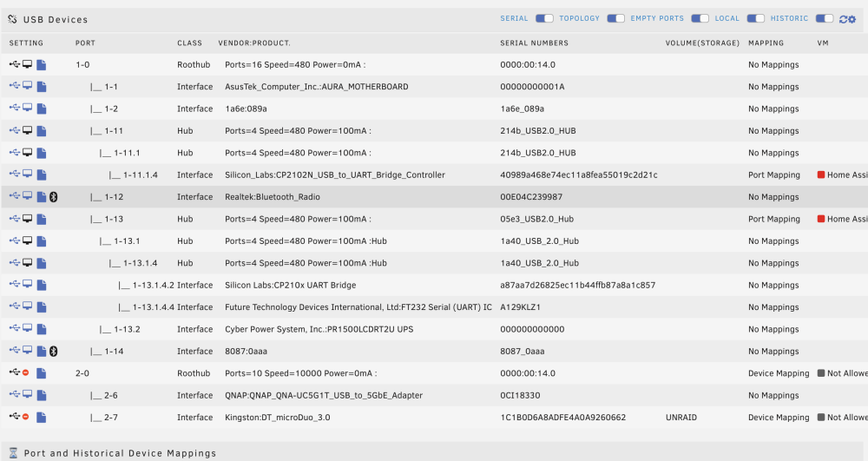Screen dimensions: 868x461
Task: Open the document icon on row 1-13.1.4
Action: (42, 263)
